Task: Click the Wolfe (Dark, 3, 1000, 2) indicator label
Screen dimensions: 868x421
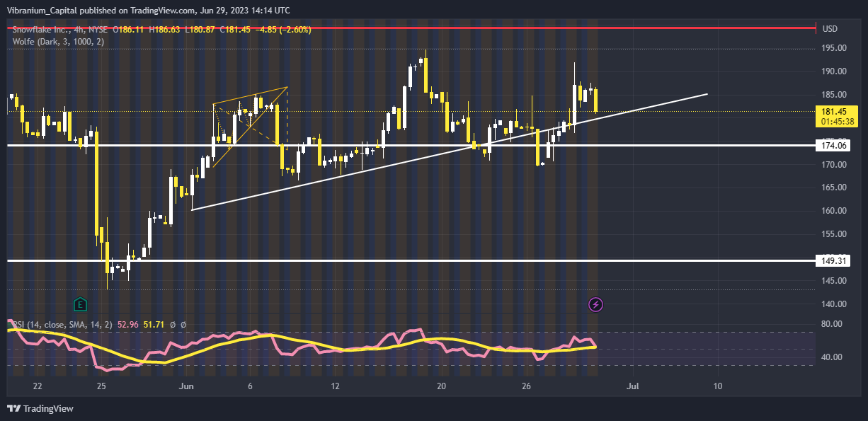Action: (x=59, y=42)
